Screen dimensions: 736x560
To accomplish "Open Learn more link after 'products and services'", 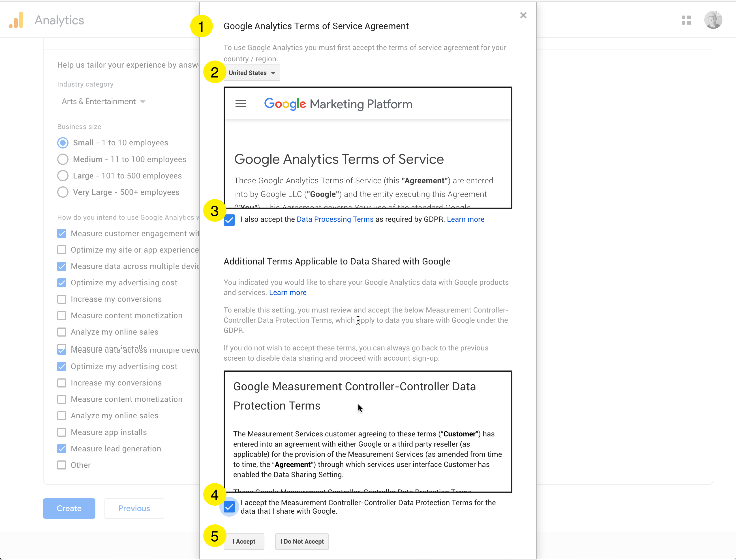I will [288, 292].
